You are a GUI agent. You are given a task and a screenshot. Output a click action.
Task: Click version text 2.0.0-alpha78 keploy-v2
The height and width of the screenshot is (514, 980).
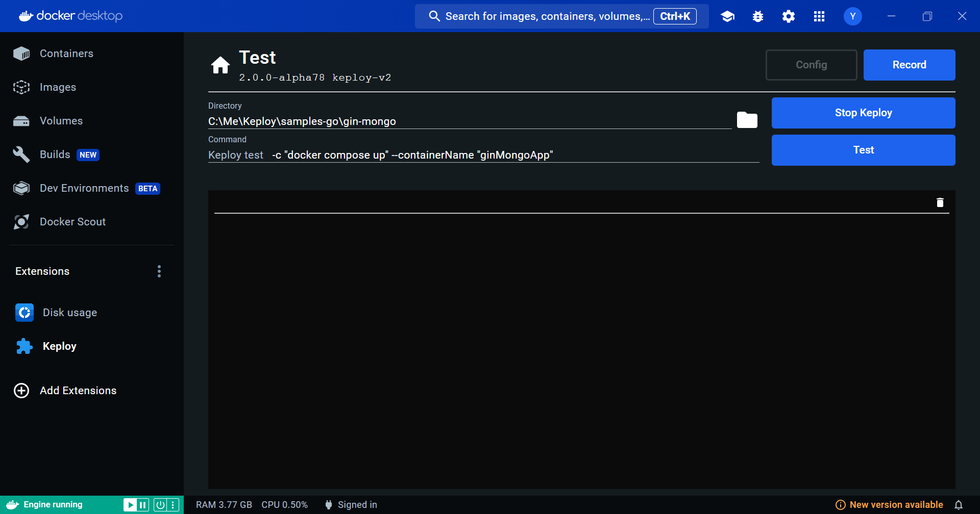(315, 78)
